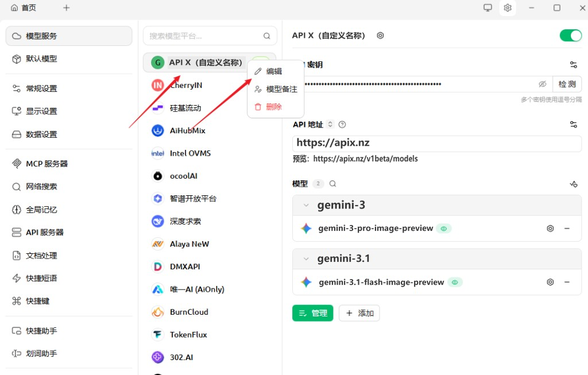Click the monitor display icon in title bar

[x=488, y=8]
